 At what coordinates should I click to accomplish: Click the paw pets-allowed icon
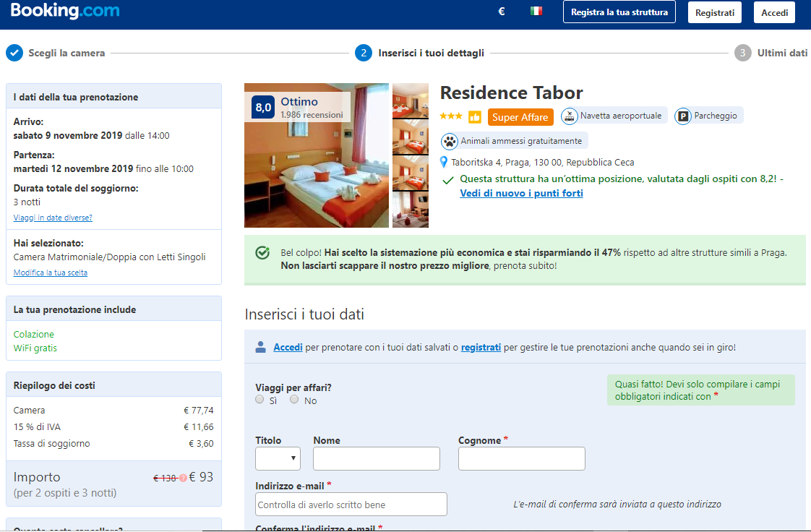click(450, 141)
